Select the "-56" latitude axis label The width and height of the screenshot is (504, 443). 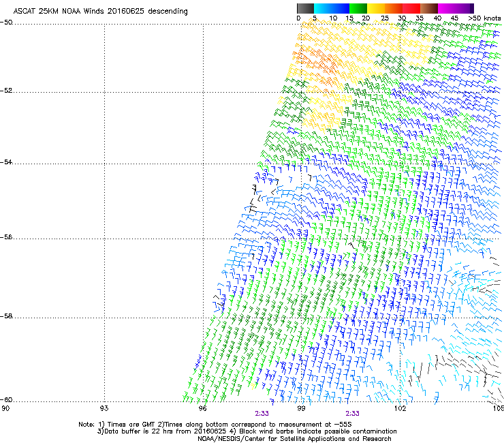(x=6, y=237)
